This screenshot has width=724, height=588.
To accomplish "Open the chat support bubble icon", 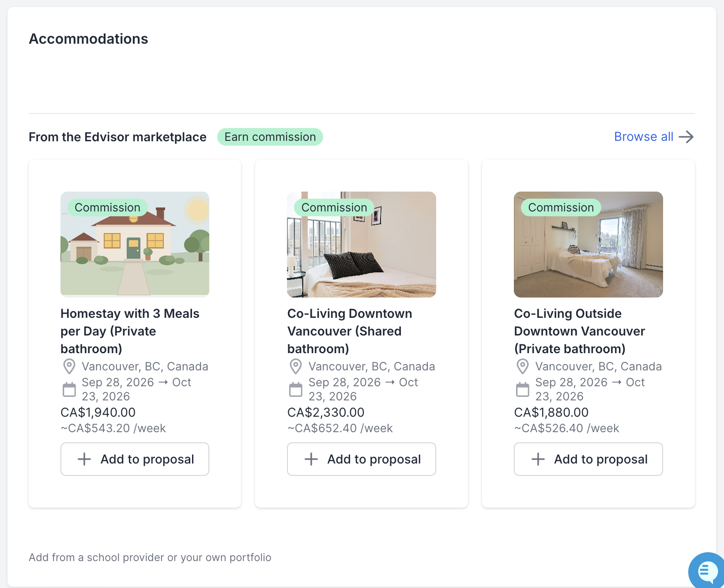I will tap(708, 571).
